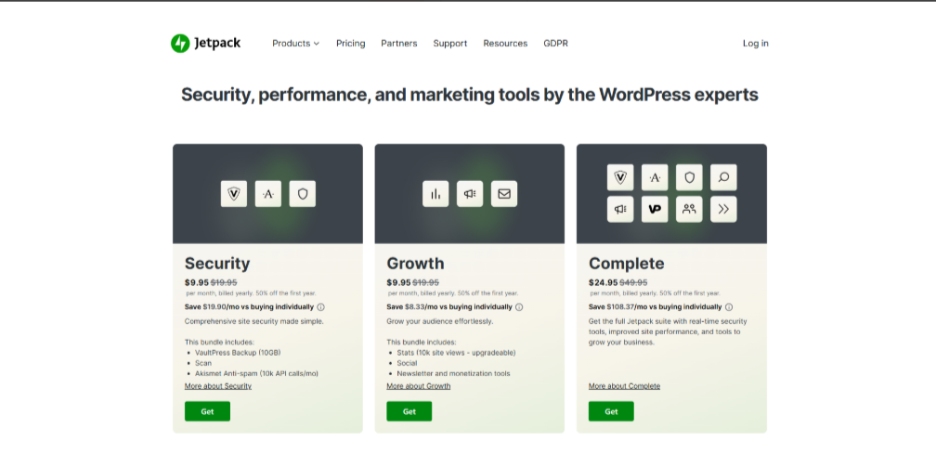Viewport: 936px width, 453px height.
Task: Open More about Complete link
Action: 624,386
